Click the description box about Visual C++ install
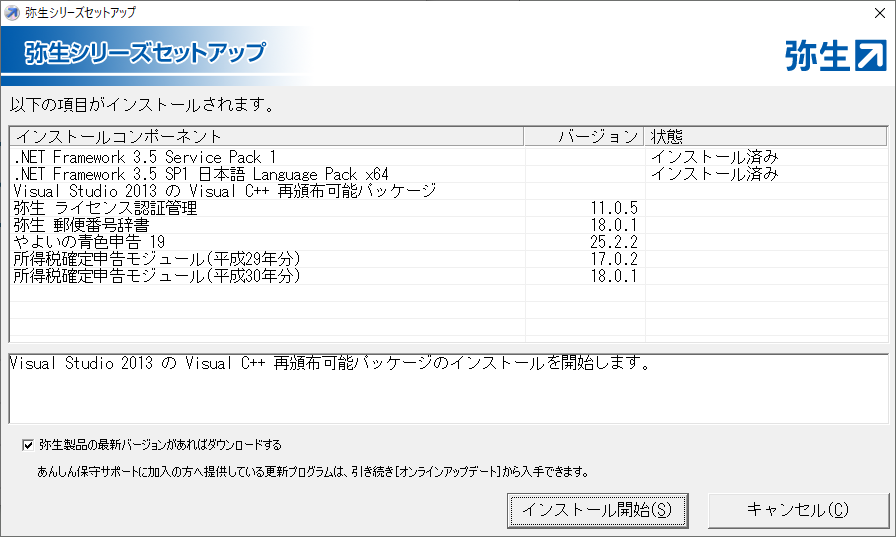Viewport: 896px width, 537px height. 449,388
